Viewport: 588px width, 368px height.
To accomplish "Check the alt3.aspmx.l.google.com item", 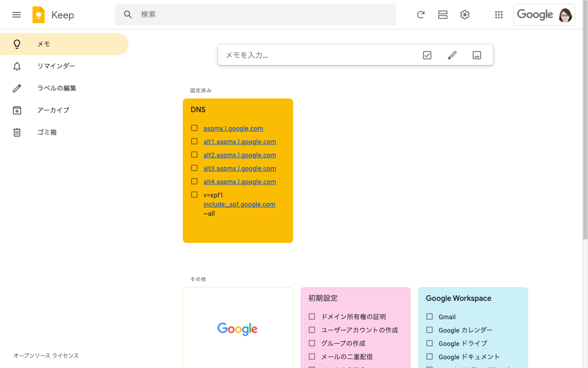I will pyautogui.click(x=194, y=168).
